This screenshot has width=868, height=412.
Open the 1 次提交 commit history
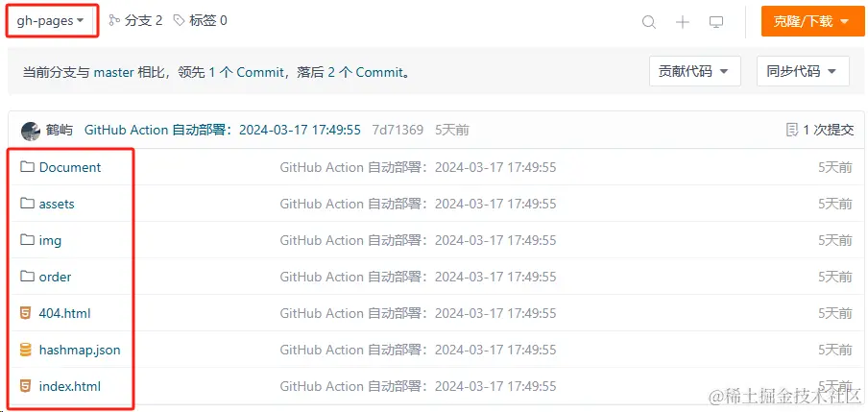click(820, 131)
